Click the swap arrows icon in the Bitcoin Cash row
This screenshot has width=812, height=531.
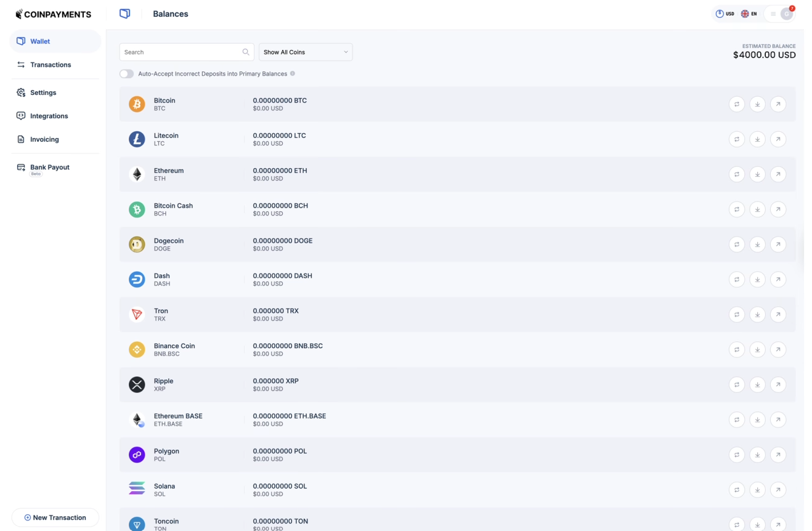click(737, 209)
